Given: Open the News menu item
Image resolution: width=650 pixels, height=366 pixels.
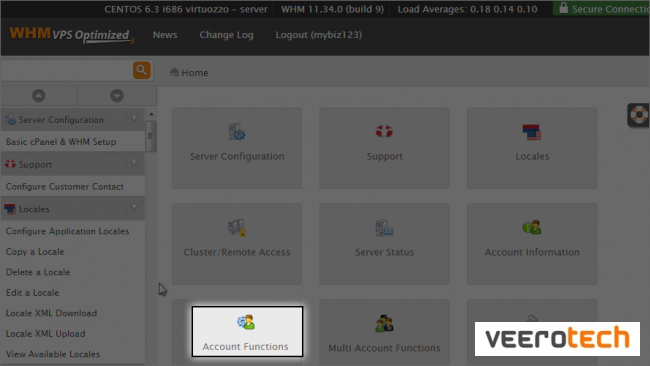Looking at the screenshot, I should [165, 35].
